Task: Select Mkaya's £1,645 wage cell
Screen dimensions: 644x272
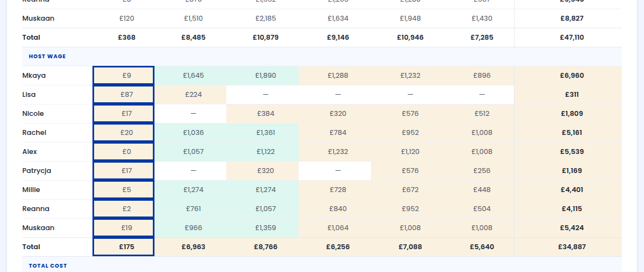Action: [x=194, y=76]
